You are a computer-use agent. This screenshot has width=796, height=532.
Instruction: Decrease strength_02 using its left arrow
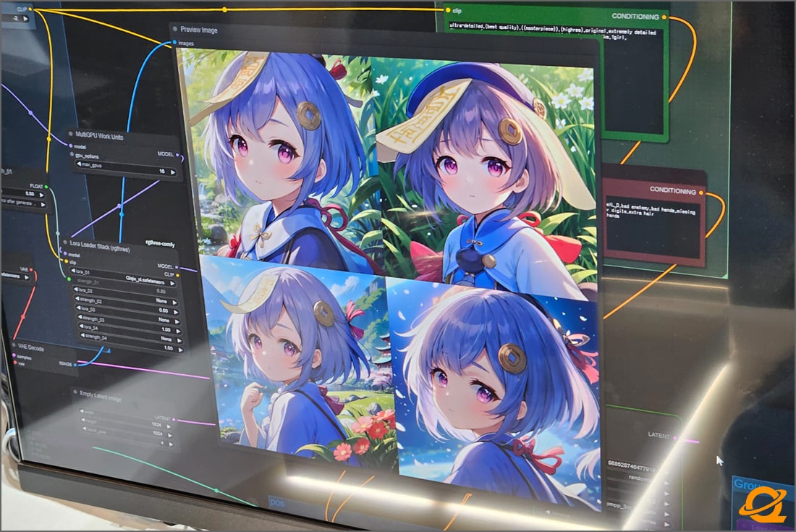click(x=77, y=299)
